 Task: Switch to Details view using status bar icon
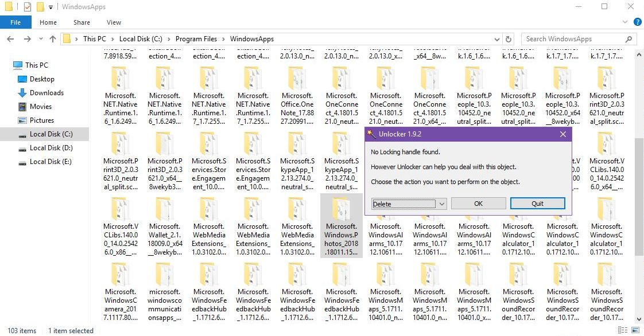click(623, 330)
